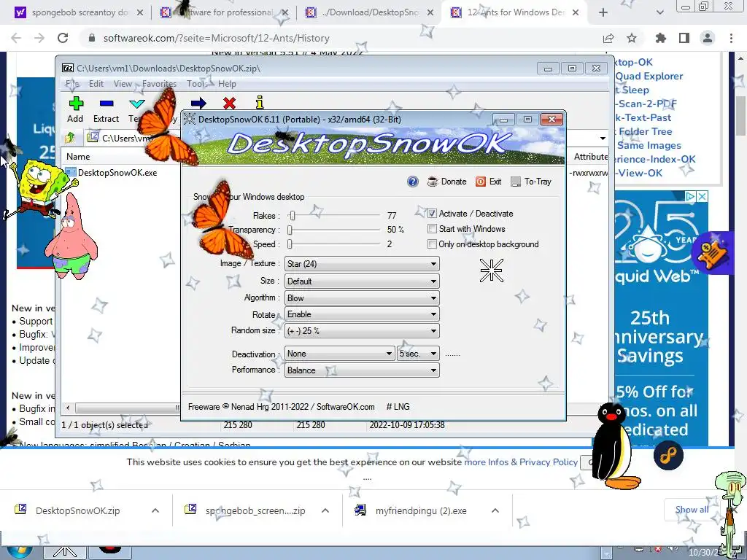Toggle Activate / Deactivate checkbox
This screenshot has width=747, height=560.
pos(432,214)
